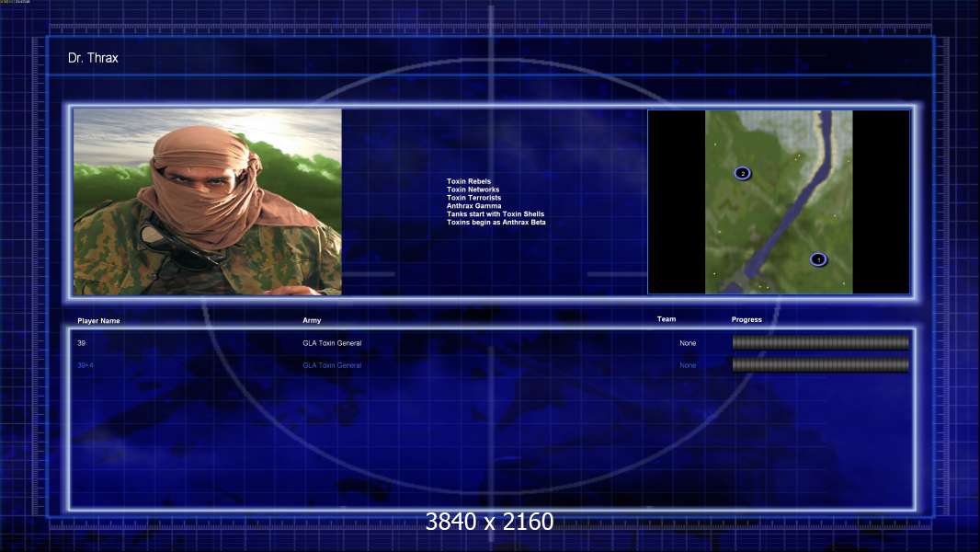Click the Toxin Networks ability line
Image resolution: width=980 pixels, height=552 pixels.
tap(473, 190)
